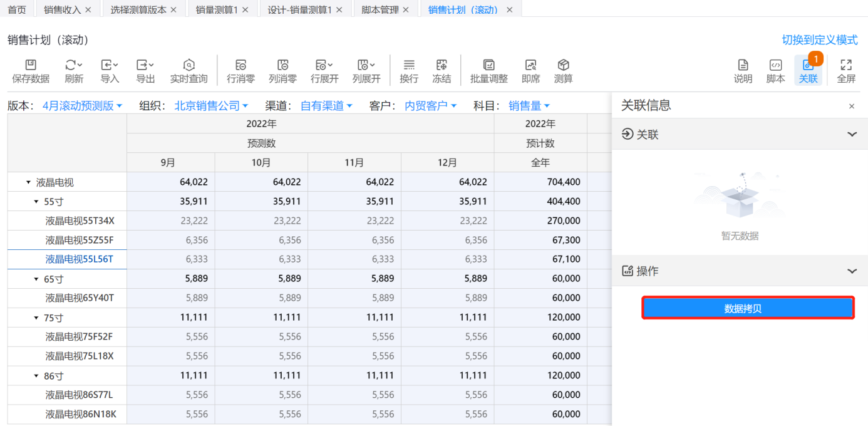The height and width of the screenshot is (426, 868).
Task: Open the organization dropdown 北京销售公司
Action: (x=211, y=106)
